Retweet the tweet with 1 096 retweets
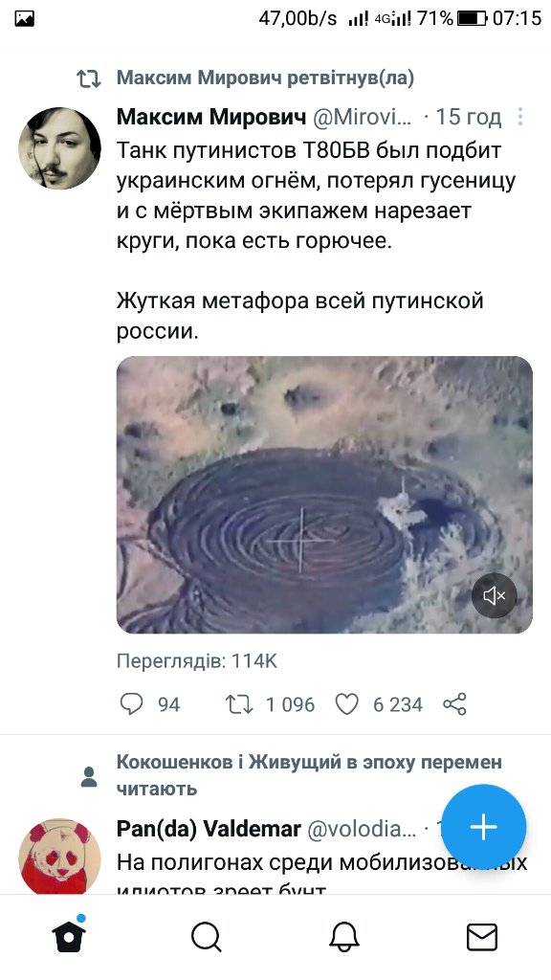 pos(238,704)
